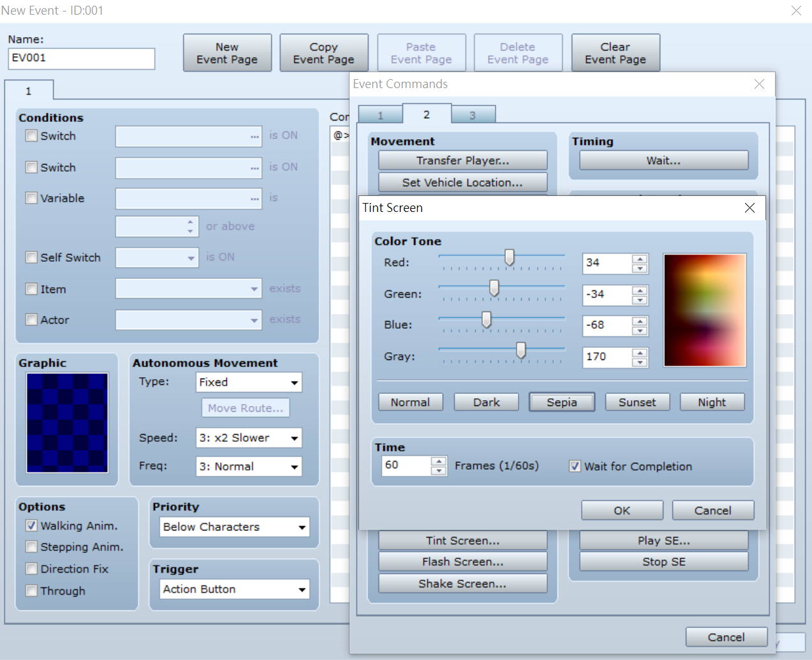
Task: Enable the Self Switch condition checkbox
Action: tap(31, 257)
